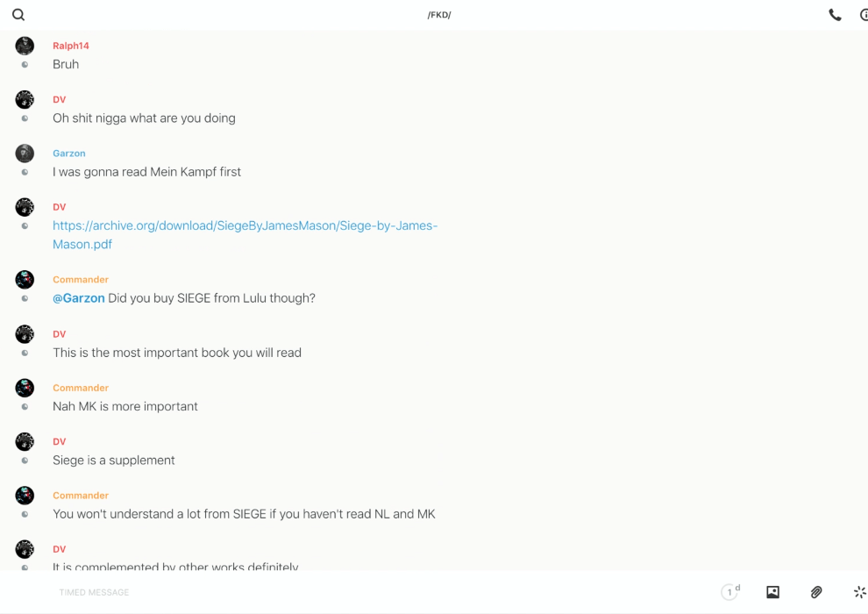The width and height of the screenshot is (868, 614).
Task: Click the @Garzon mention
Action: 79,298
